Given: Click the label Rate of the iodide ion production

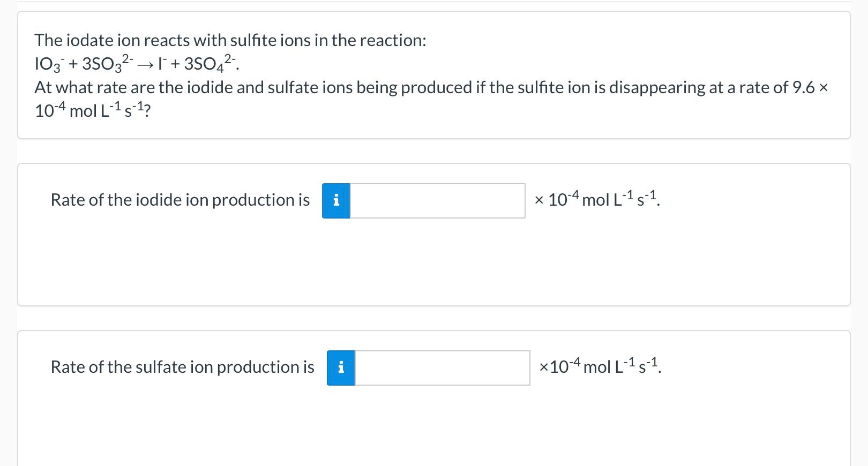Looking at the screenshot, I should coord(179,200).
